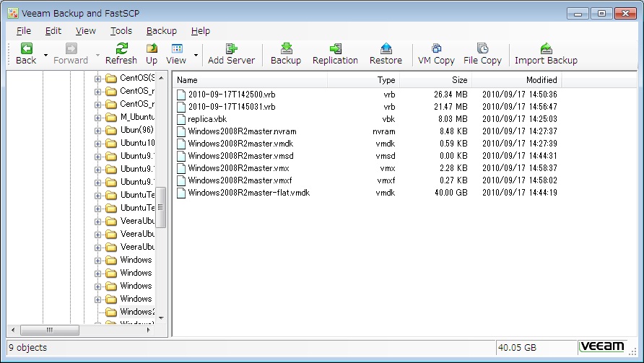Image resolution: width=644 pixels, height=363 pixels.
Task: Expand the first CentOS folder node
Action: [x=97, y=79]
